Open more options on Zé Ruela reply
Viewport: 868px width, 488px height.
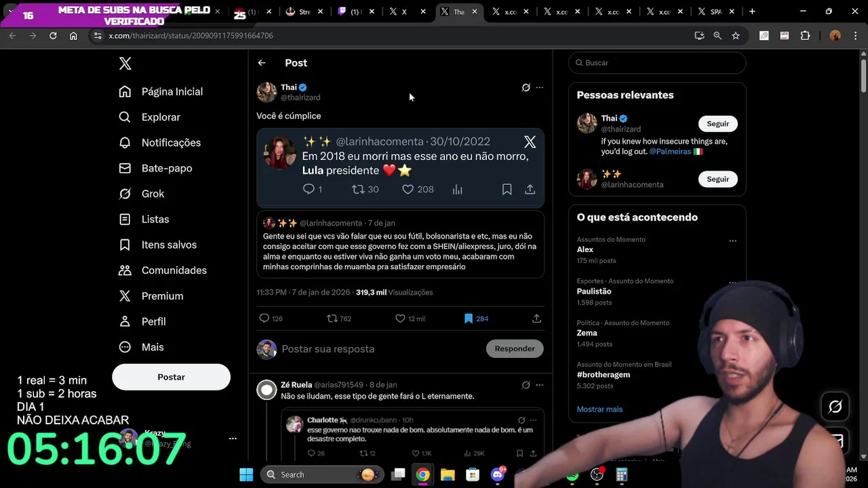tap(539, 385)
